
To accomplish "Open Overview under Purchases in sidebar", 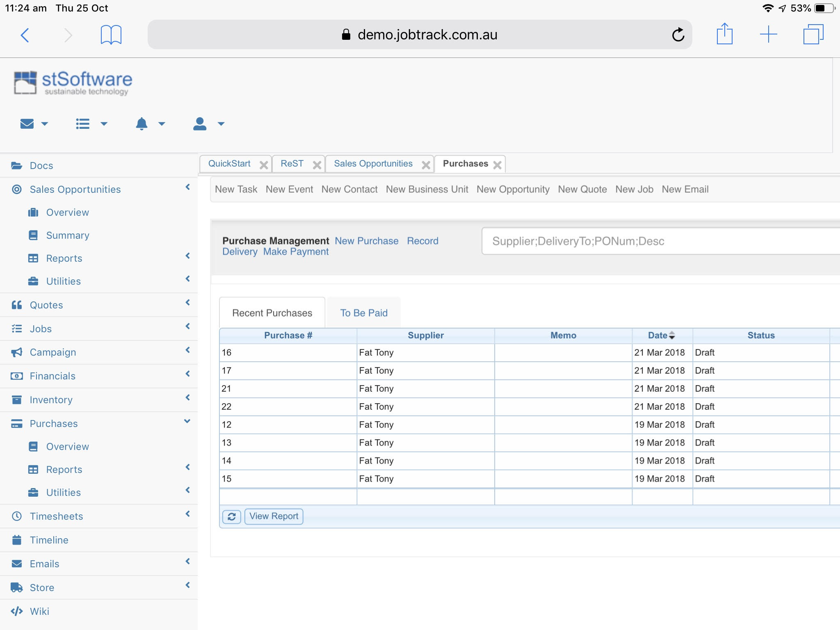I will coord(67,447).
